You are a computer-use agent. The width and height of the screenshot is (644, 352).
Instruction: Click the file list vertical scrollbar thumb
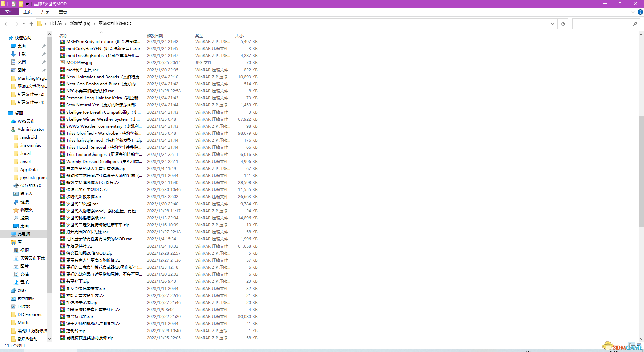tap(641, 171)
